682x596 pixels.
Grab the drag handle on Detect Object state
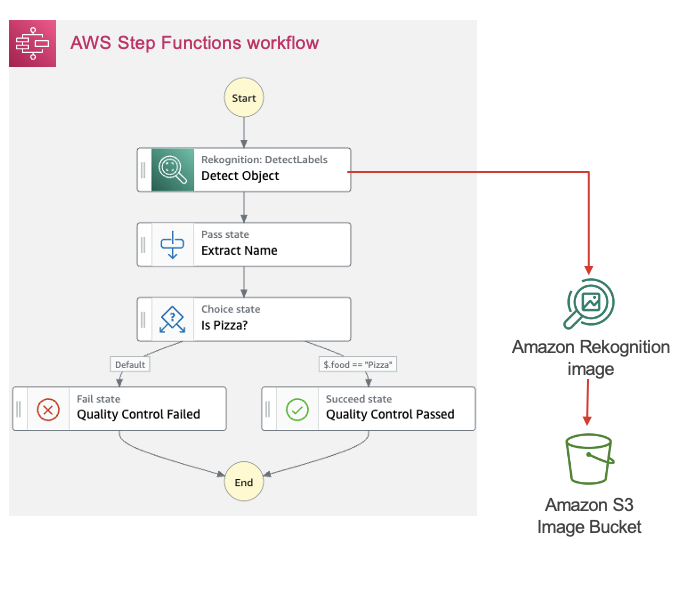(x=143, y=170)
